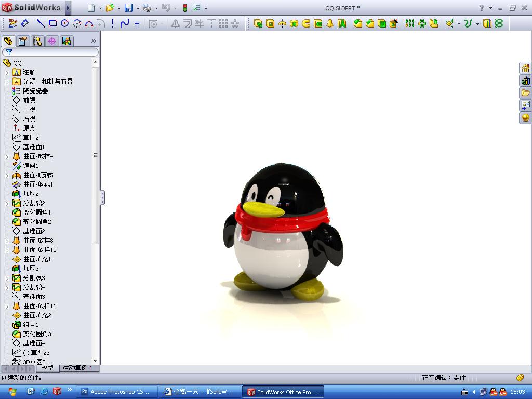Expand the 注解 tree node
Viewport: 532px width, 399px height.
tap(7, 72)
